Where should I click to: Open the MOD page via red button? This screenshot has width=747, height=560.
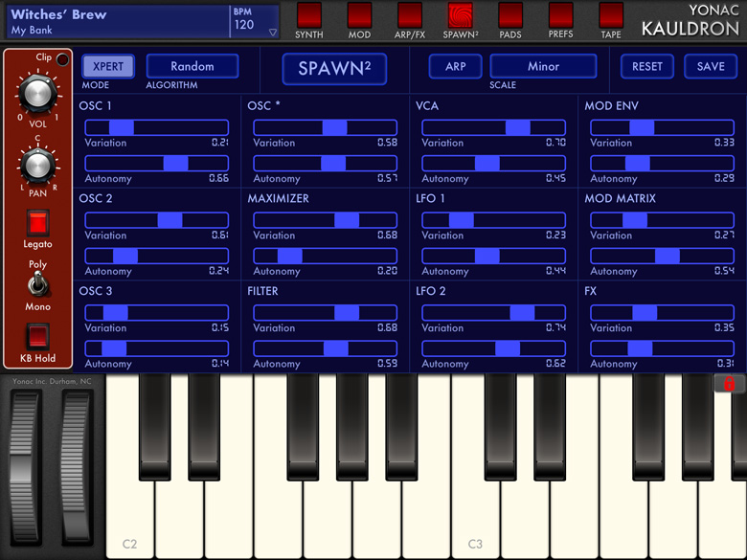[x=359, y=15]
